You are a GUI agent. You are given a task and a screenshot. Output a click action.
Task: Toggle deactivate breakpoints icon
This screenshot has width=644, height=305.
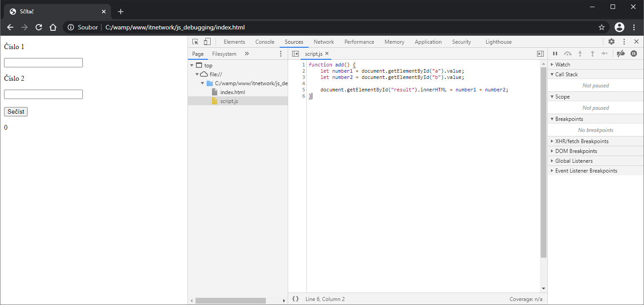point(621,54)
